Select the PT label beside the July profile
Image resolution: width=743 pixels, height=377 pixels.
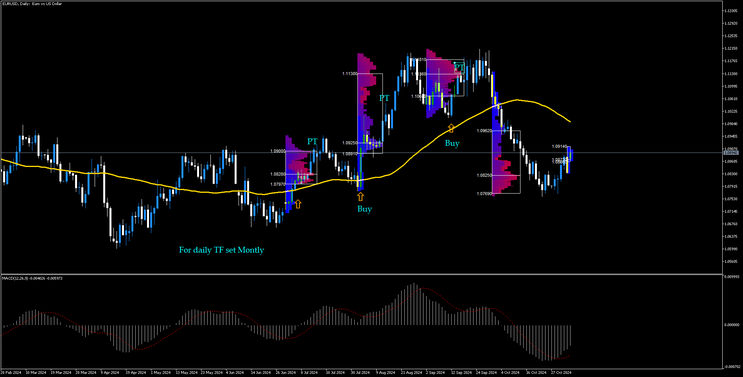(x=312, y=141)
